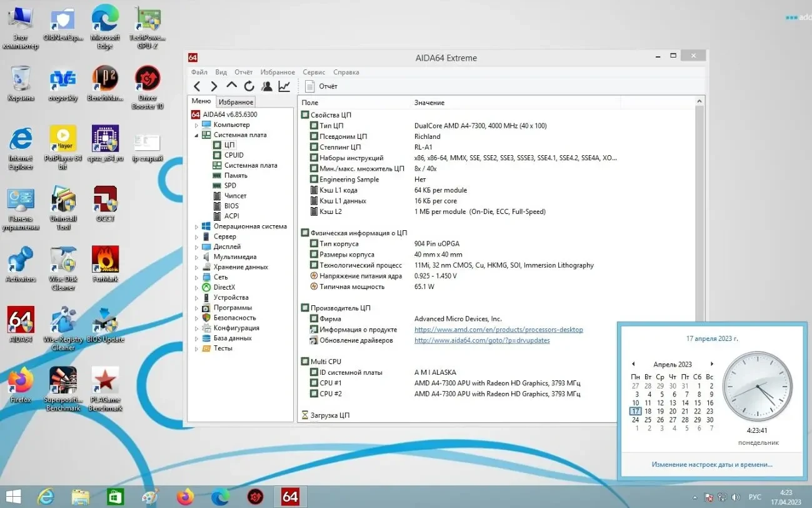This screenshot has width=812, height=508.
Task: Open the aida64 driver updates link
Action: [481, 340]
